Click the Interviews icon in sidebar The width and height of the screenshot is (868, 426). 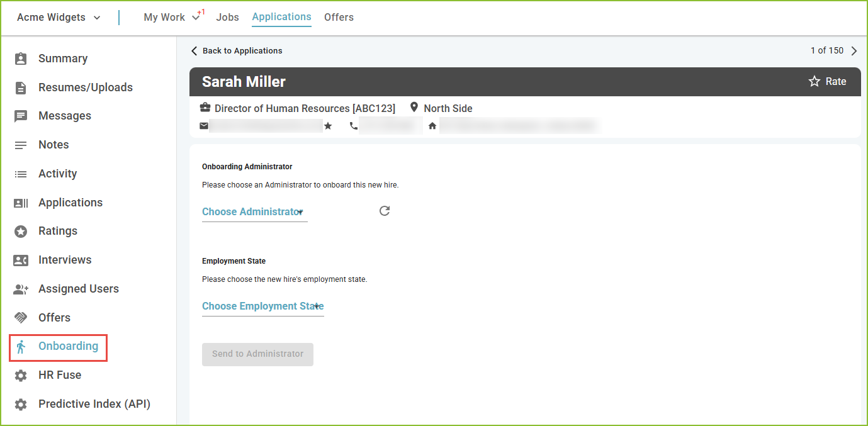21,261
